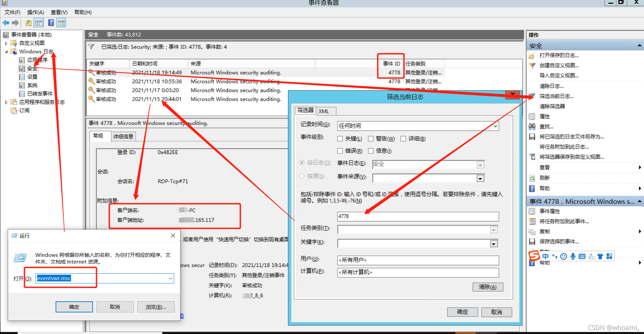Screen dimensions: 644x334
Task: Open the 关键字(K) dropdown
Action: click(x=494, y=244)
